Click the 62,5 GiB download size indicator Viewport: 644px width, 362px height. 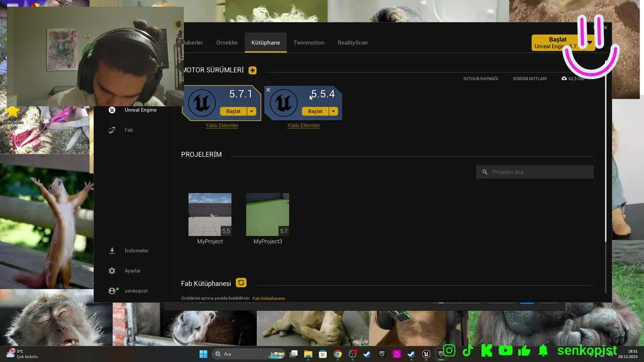click(x=573, y=78)
